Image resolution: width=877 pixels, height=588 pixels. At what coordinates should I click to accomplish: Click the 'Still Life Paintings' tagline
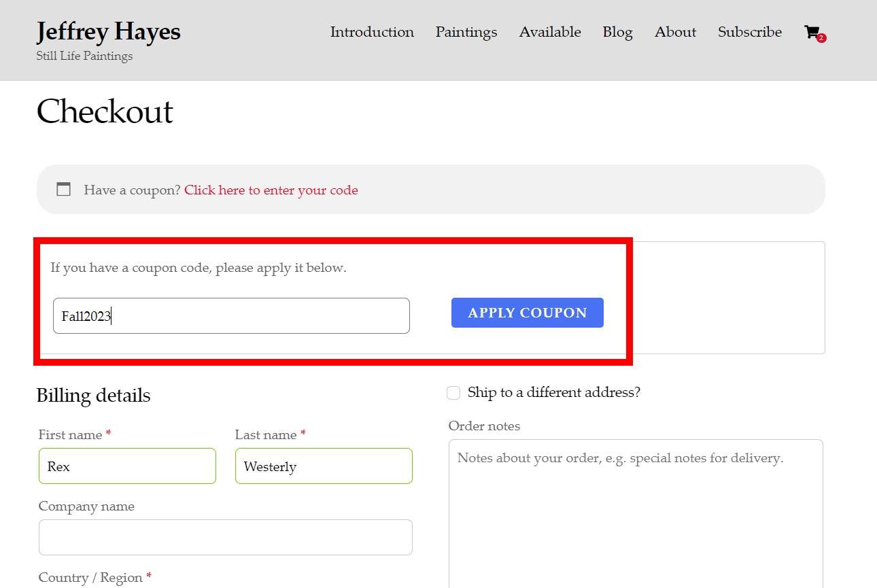point(84,56)
